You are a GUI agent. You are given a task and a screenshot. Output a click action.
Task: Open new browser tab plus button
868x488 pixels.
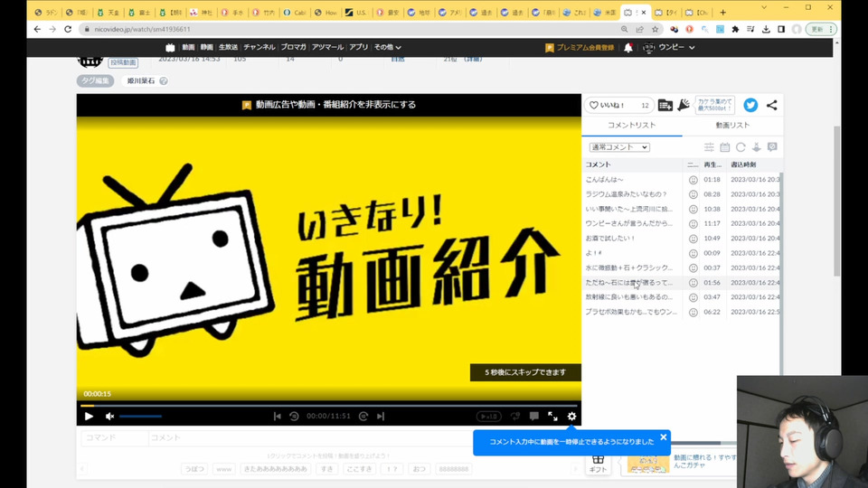[x=722, y=12]
